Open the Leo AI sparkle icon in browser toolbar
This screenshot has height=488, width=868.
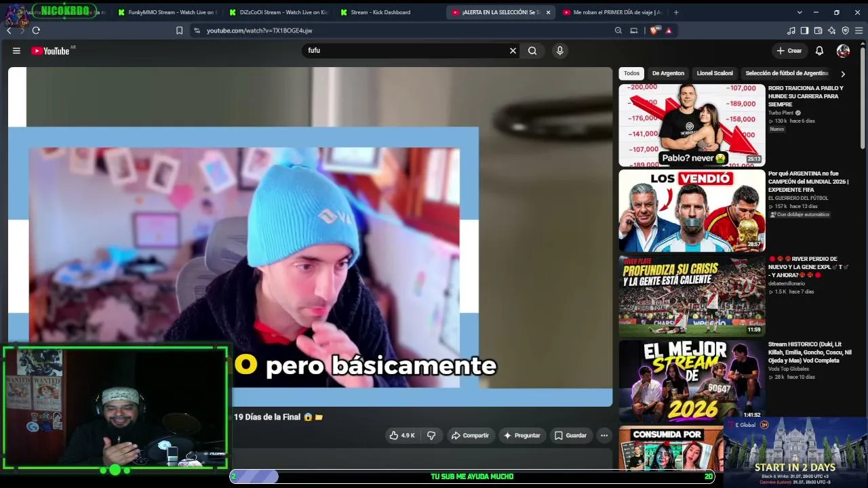(831, 30)
